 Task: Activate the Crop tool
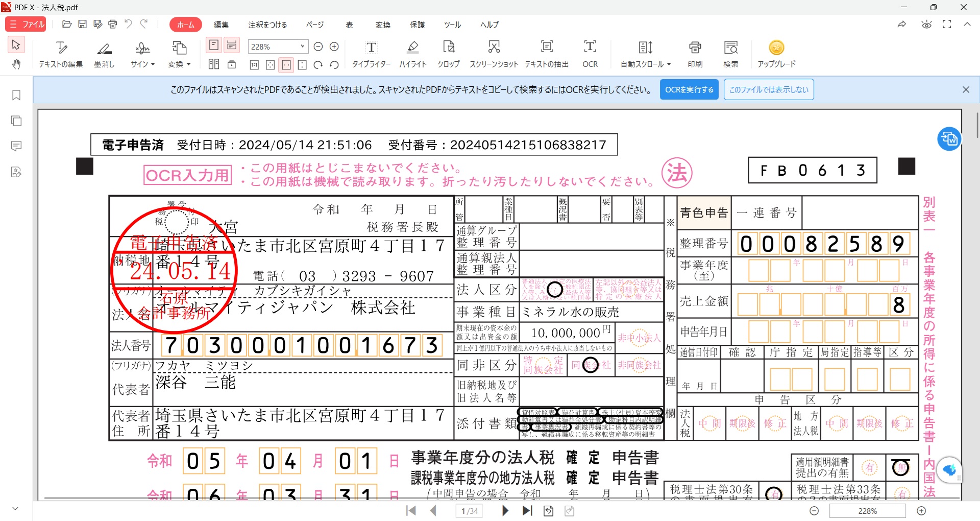pos(448,53)
